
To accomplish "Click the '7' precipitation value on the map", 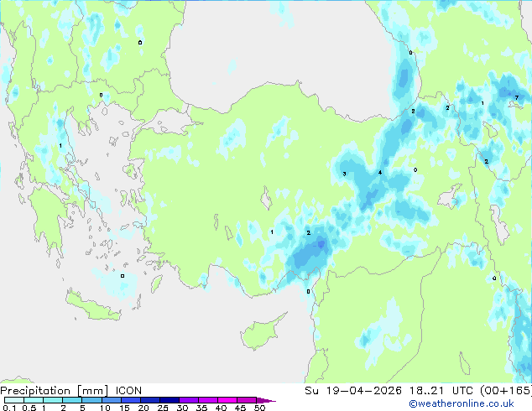I will coord(517,97).
